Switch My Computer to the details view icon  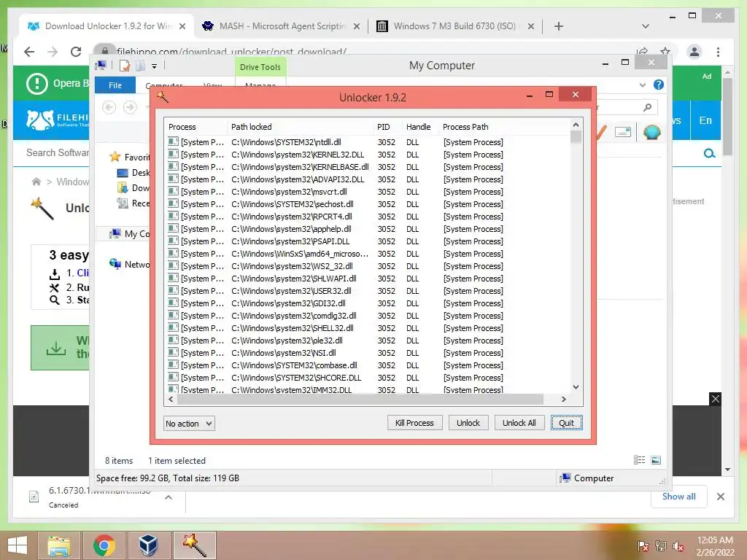click(x=639, y=459)
